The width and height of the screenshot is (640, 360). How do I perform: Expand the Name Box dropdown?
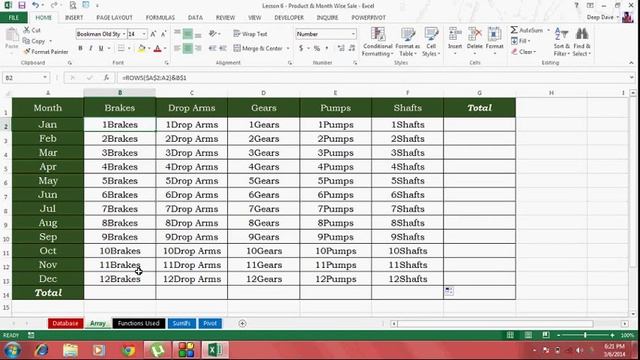pyautogui.click(x=45, y=78)
